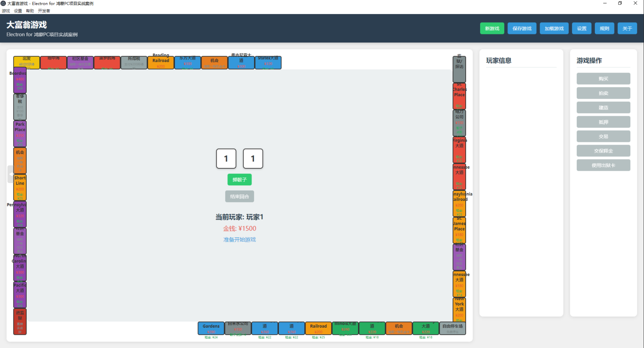
Task: Select the Park Place square
Action: point(20,134)
